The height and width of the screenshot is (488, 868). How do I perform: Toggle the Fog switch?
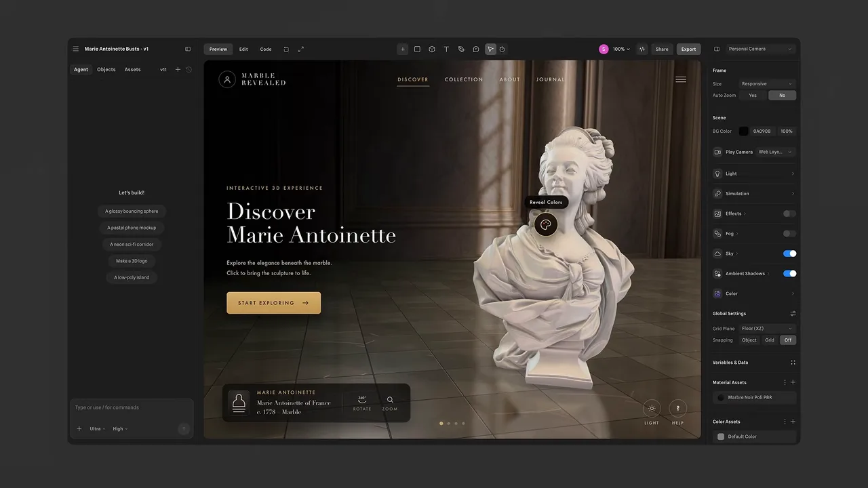tap(789, 234)
